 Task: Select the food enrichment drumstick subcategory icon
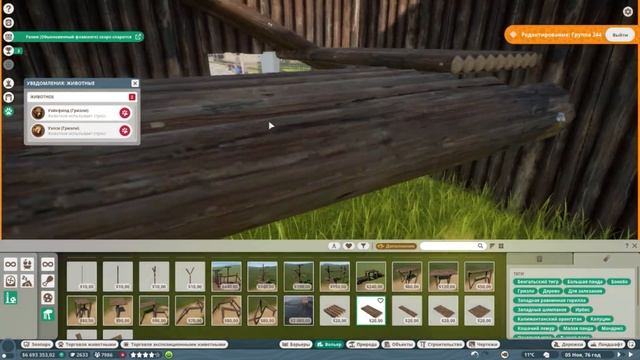tap(48, 281)
